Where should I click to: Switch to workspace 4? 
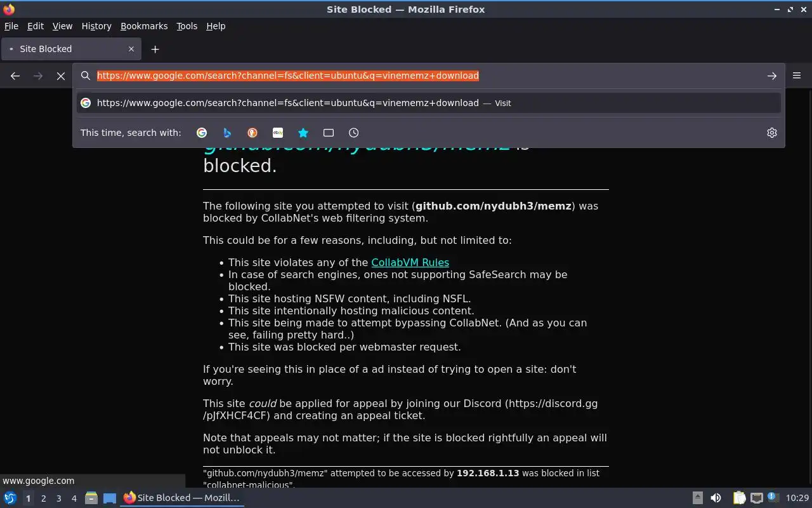click(x=74, y=498)
